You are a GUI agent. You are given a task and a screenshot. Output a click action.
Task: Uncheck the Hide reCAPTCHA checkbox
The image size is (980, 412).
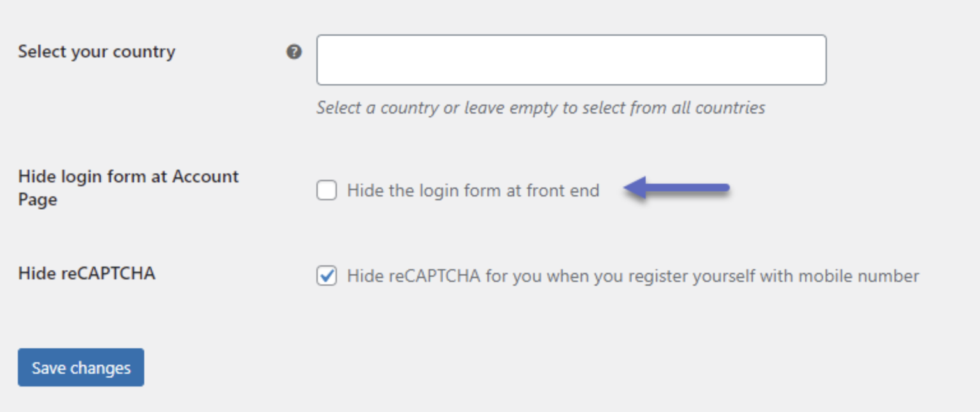[327, 276]
